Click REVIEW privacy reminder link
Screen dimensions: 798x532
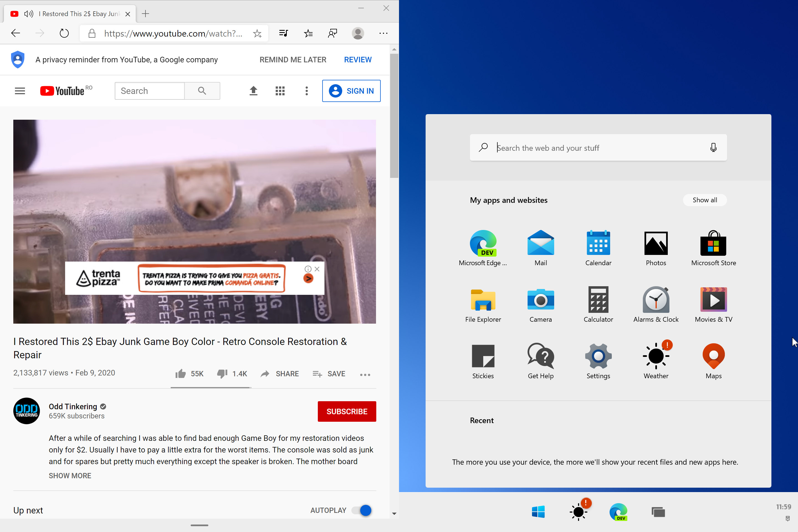click(x=357, y=59)
